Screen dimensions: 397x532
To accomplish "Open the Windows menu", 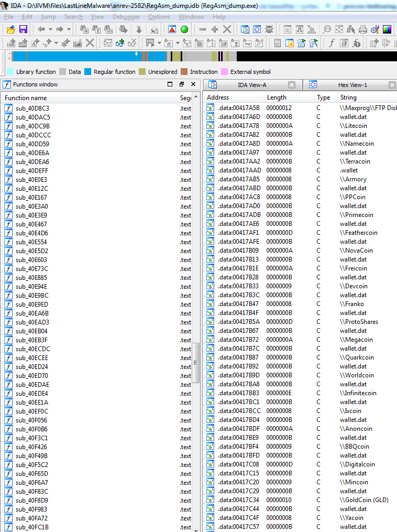I will click(191, 17).
